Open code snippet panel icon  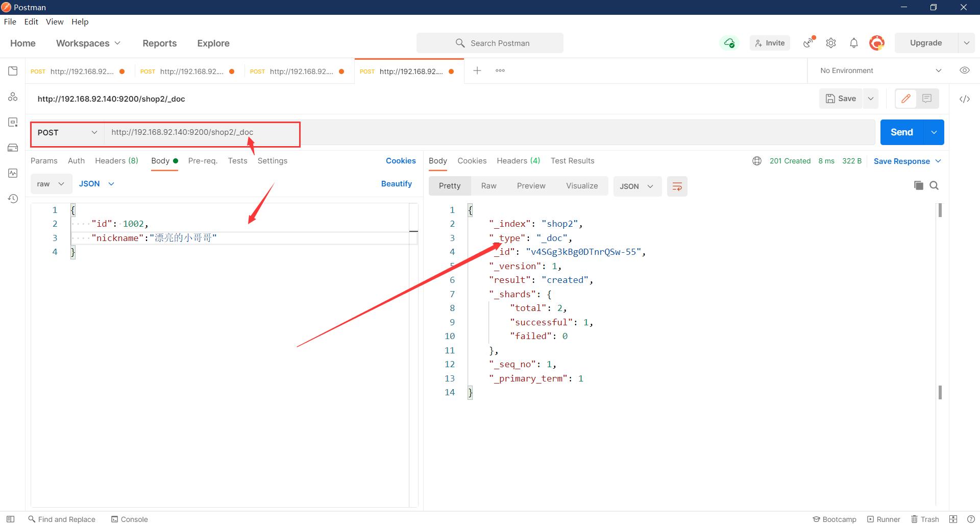(964, 99)
